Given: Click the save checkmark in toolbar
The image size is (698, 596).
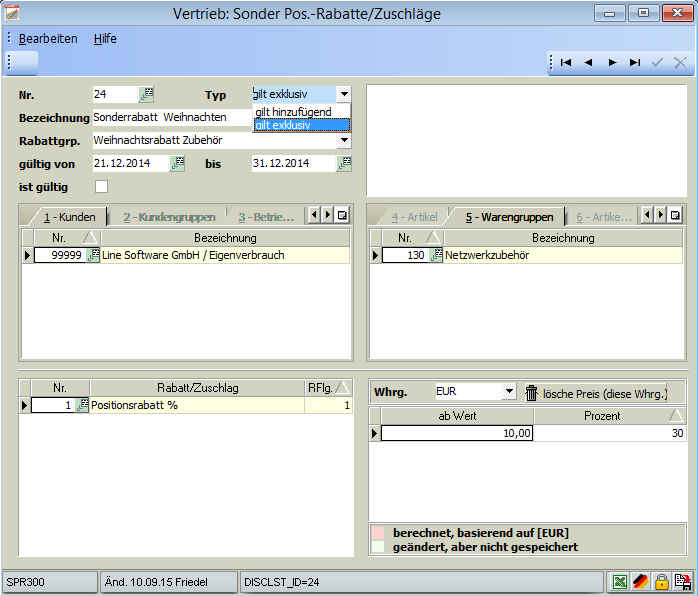Looking at the screenshot, I should [657, 63].
